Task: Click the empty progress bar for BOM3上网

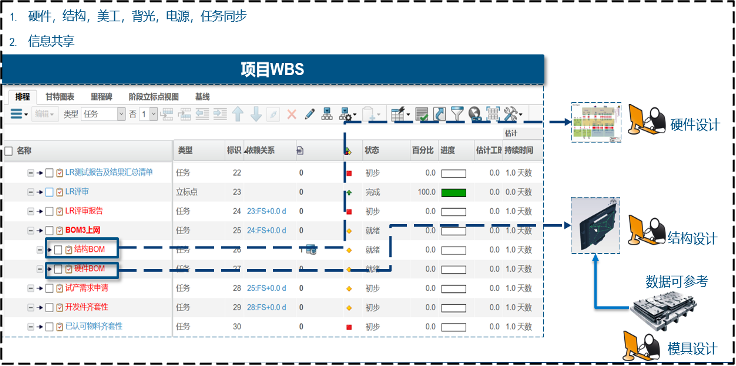Action: tap(453, 231)
